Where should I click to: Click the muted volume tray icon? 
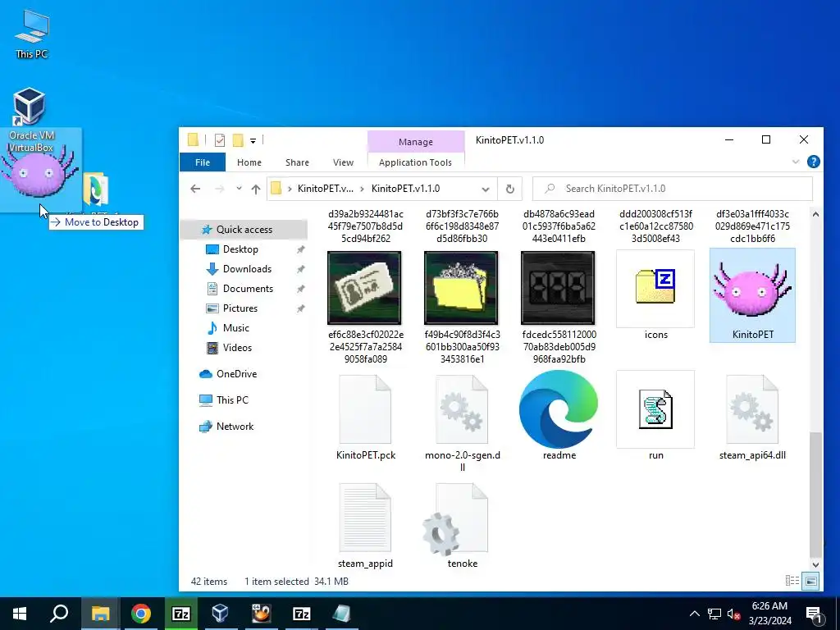(x=733, y=614)
